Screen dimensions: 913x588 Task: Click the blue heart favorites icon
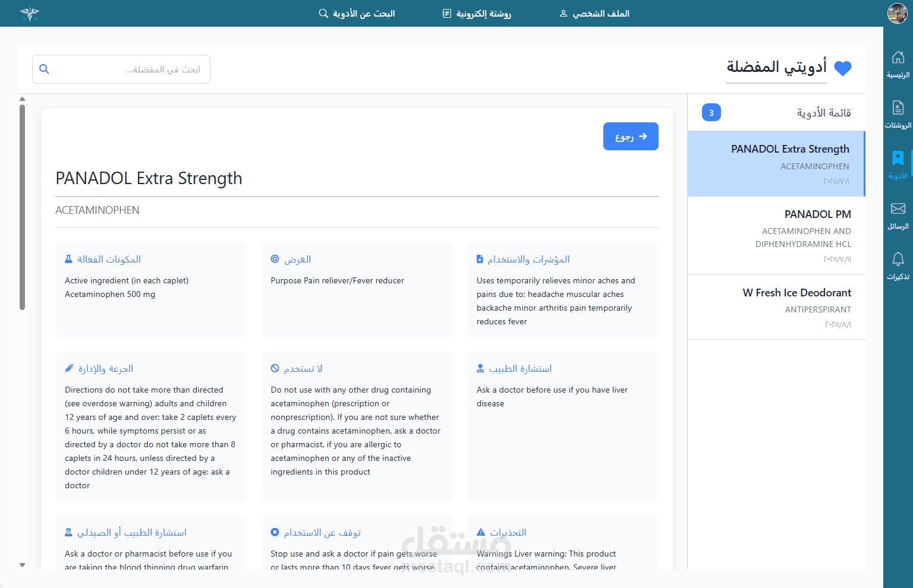[843, 69]
